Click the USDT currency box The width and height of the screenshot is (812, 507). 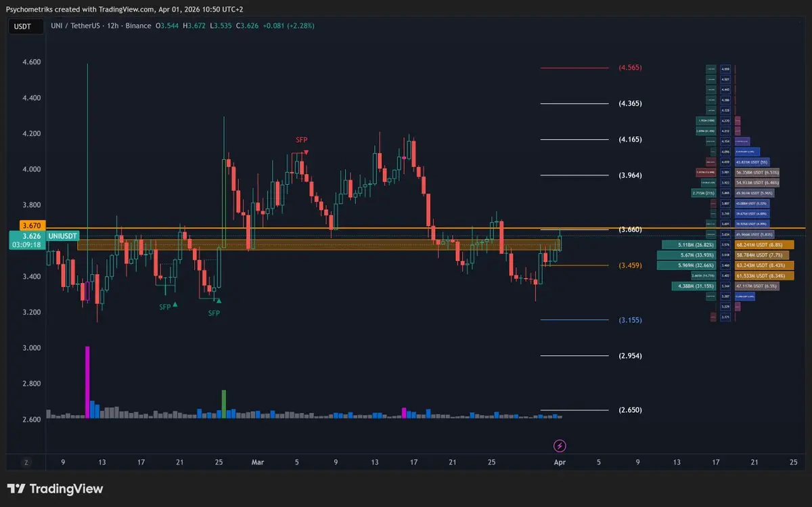24,26
